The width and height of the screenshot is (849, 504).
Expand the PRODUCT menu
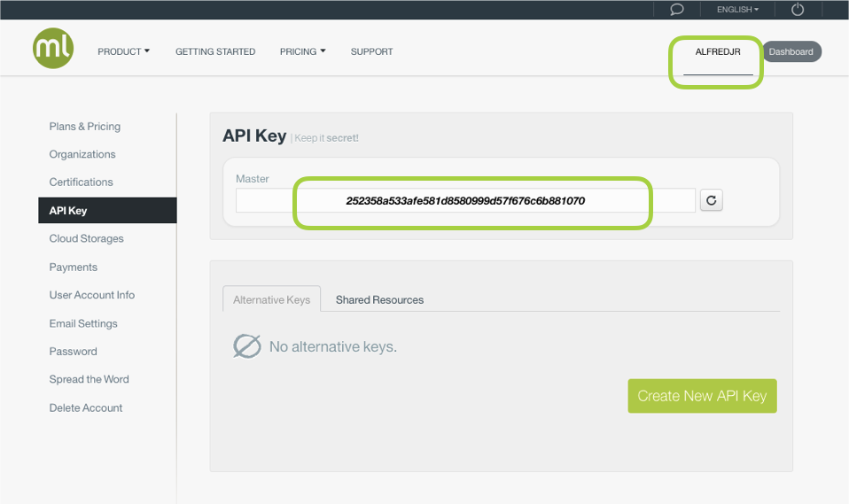(x=123, y=51)
